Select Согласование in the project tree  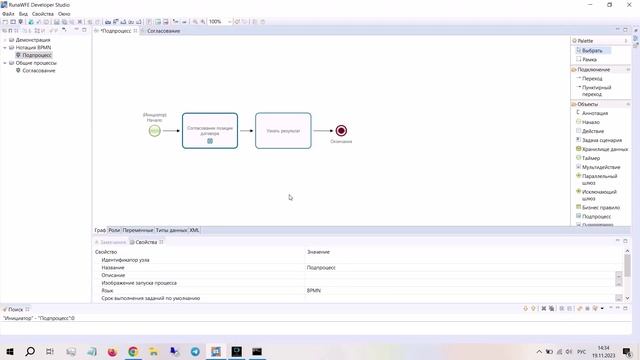(38, 71)
